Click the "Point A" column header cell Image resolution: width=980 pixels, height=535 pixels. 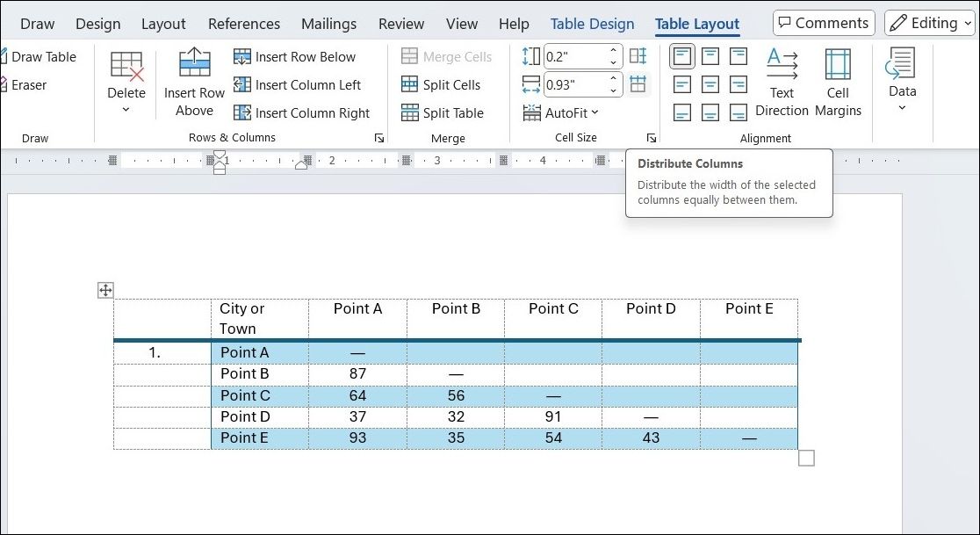357,319
